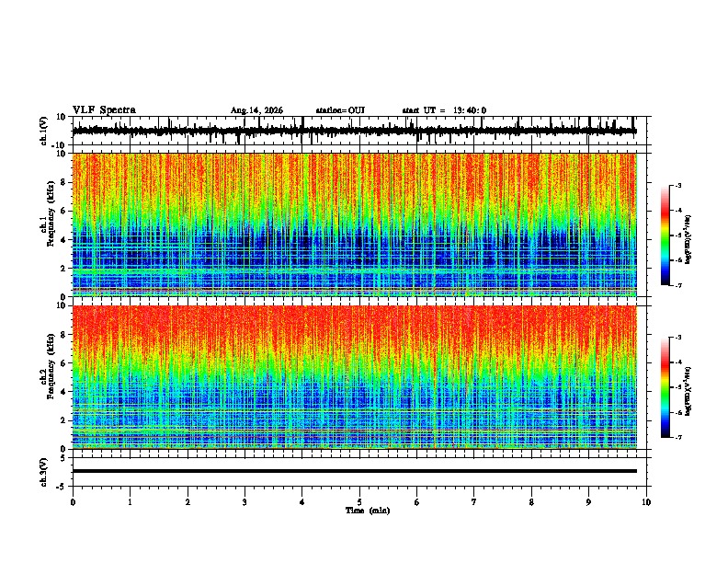Click the ch.2 frequency axis "4" tick label
The image size is (728, 563).
pos(63,392)
